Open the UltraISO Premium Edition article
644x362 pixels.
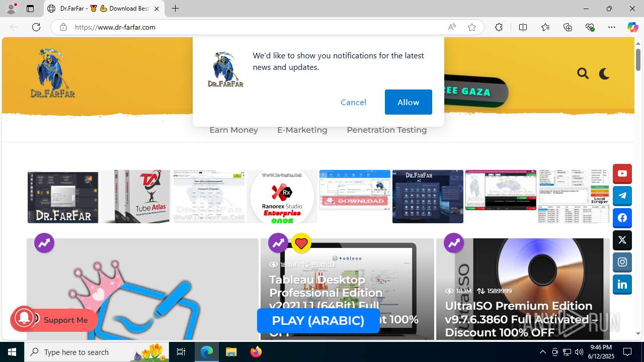pos(521,319)
